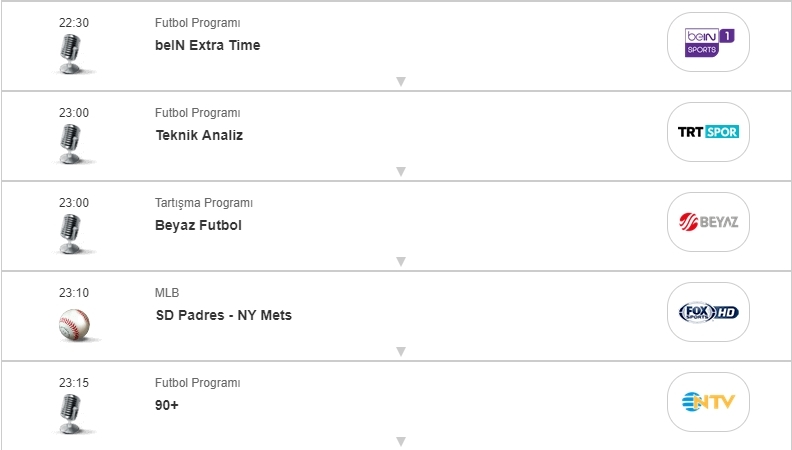The height and width of the screenshot is (450, 792).
Task: Click the Tartışma Programı category label
Action: (x=203, y=203)
